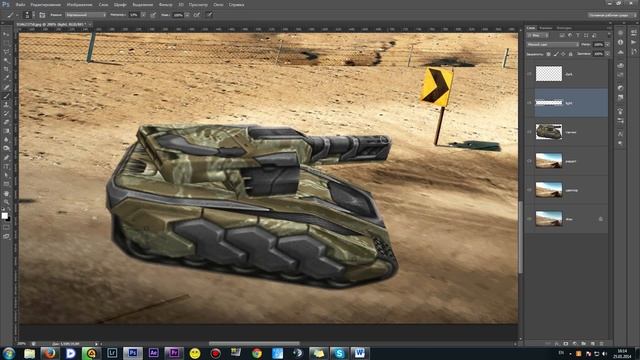Viewport: 640px width, 360px height.
Task: Click the horizontal canvas scrollbar
Action: [x=254, y=344]
